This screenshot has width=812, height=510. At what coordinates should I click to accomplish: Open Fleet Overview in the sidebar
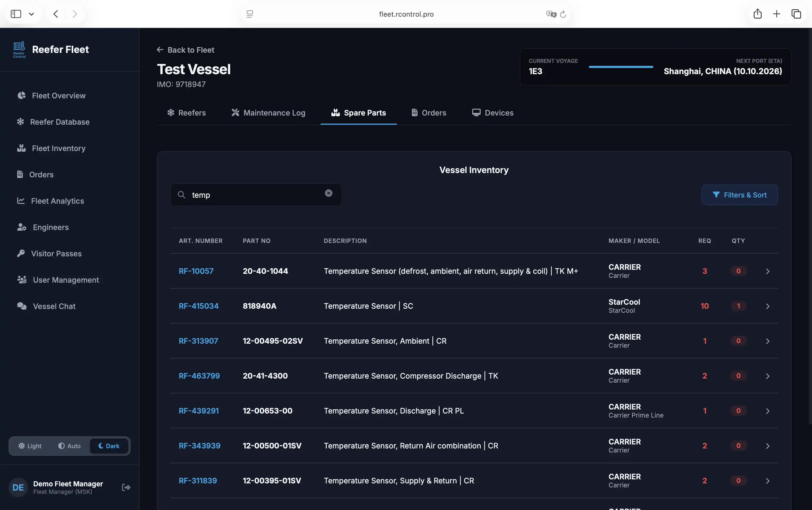[51, 95]
